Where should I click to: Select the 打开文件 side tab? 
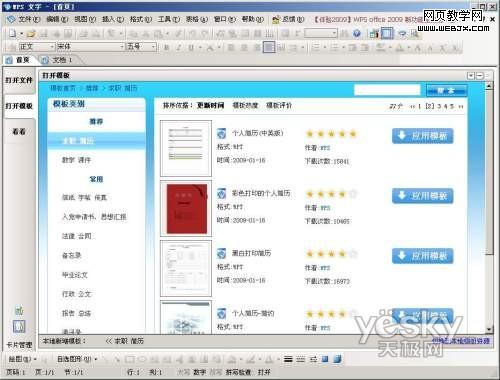pos(19,80)
